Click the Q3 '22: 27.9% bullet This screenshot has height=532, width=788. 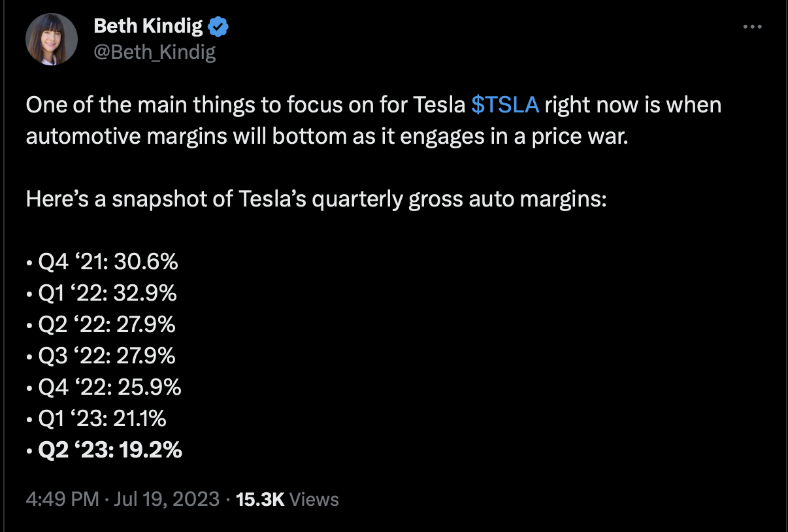click(102, 356)
